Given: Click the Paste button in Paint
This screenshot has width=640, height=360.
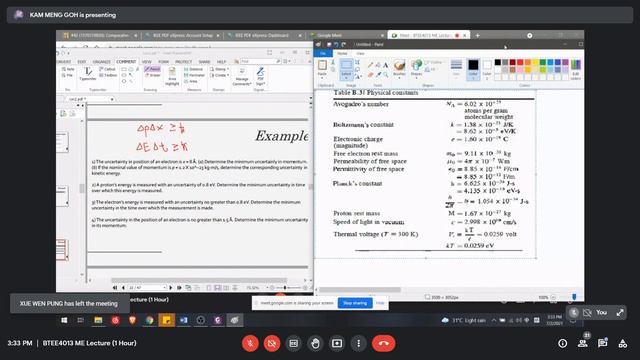Looking at the screenshot, I should click(x=322, y=69).
